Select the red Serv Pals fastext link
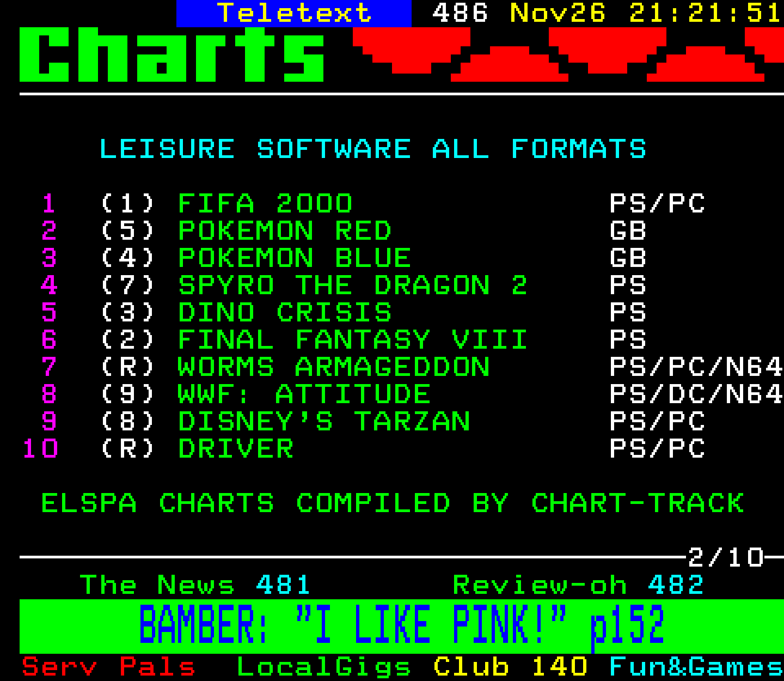 (108, 667)
